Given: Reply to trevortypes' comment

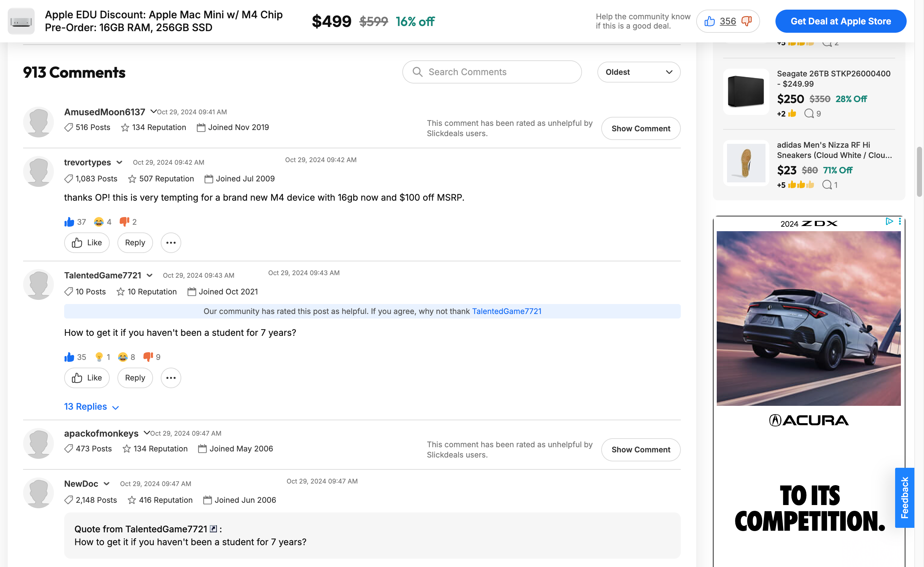Looking at the screenshot, I should (x=135, y=243).
